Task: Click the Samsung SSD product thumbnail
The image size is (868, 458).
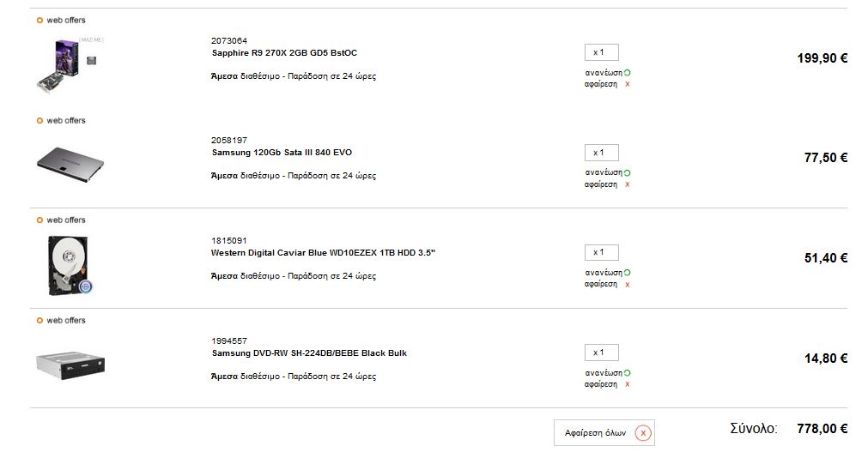Action: [x=70, y=165]
